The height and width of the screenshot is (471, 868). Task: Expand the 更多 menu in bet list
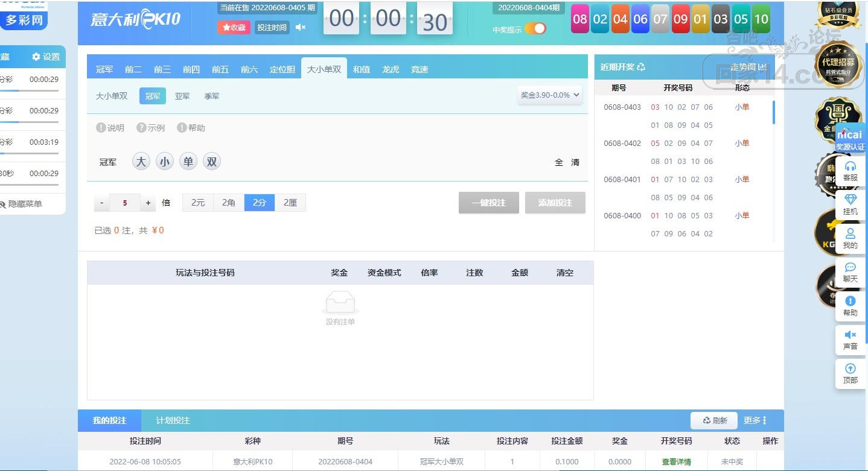(x=755, y=420)
